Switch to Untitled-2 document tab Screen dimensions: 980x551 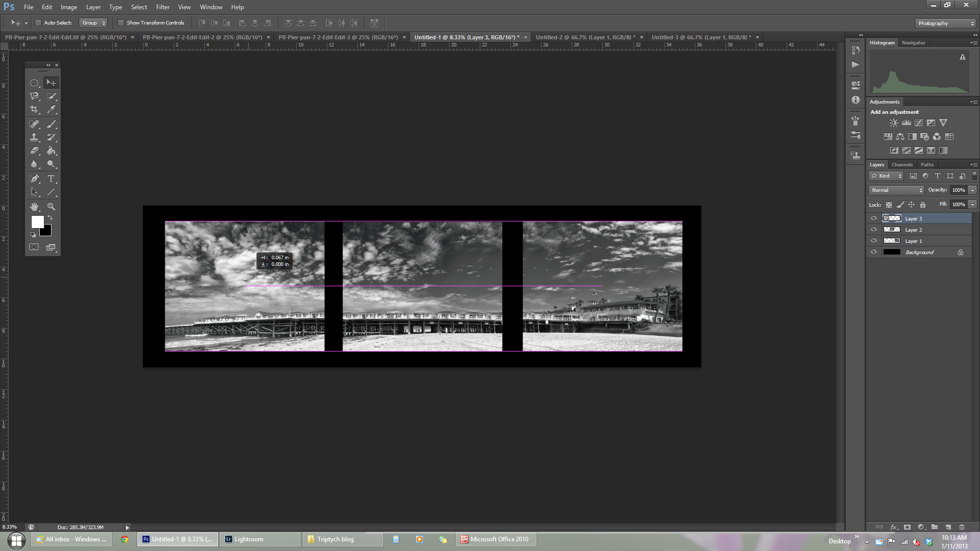click(585, 37)
